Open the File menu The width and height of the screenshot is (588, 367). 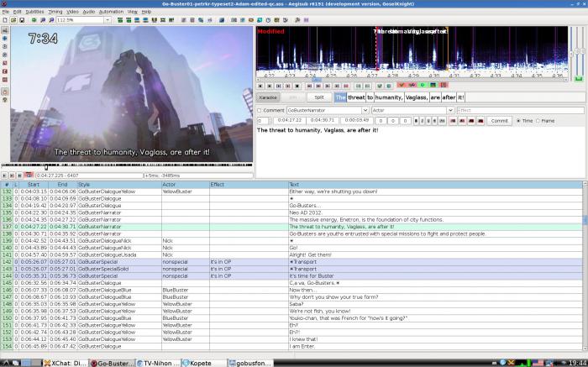click(x=5, y=12)
